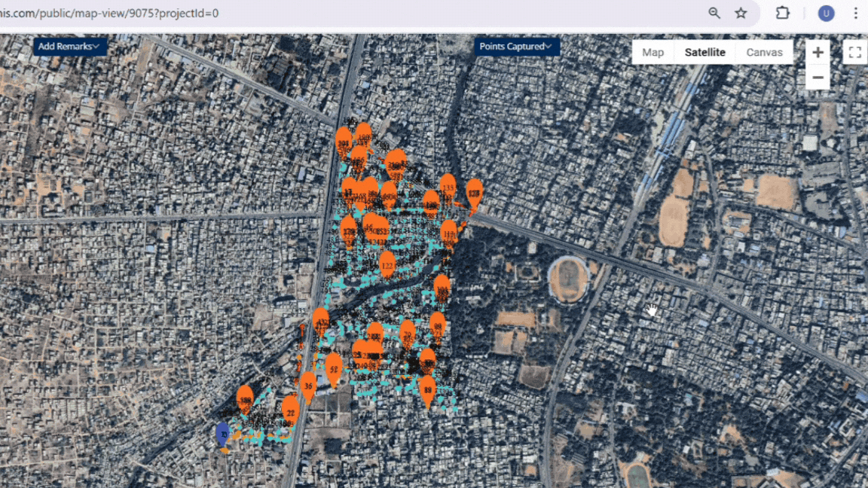The height and width of the screenshot is (488, 868).
Task: Switch to Canvas view type
Action: pyautogui.click(x=764, y=52)
